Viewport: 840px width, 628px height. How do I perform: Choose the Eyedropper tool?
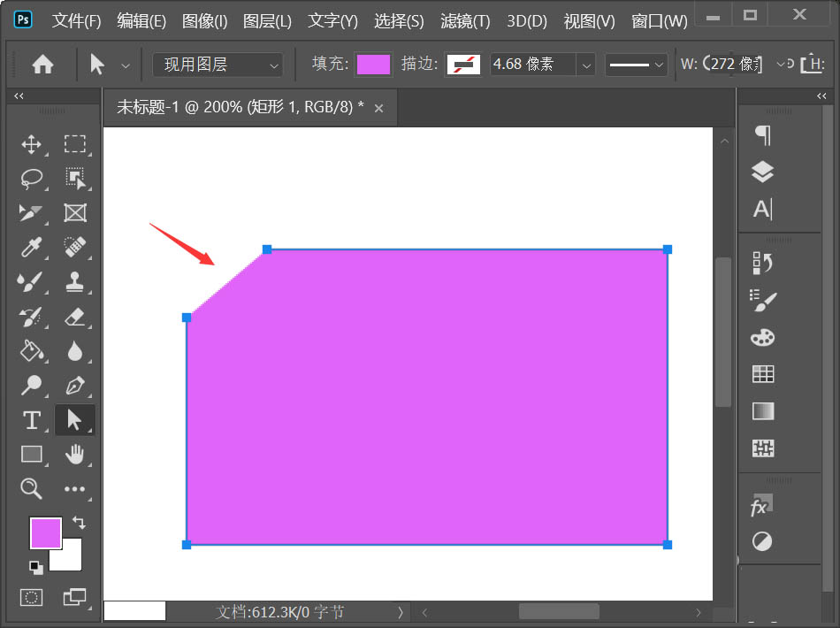(x=31, y=248)
